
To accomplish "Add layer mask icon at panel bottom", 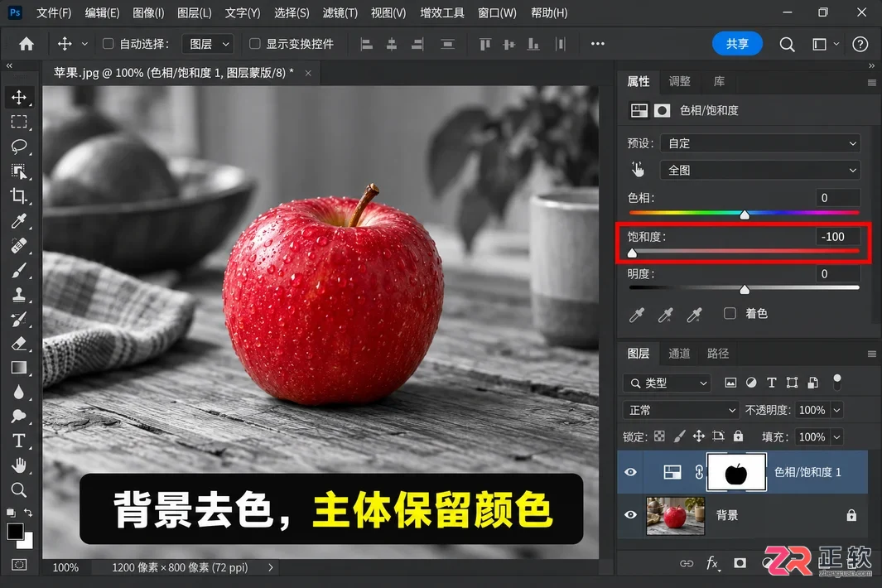I will click(x=740, y=562).
